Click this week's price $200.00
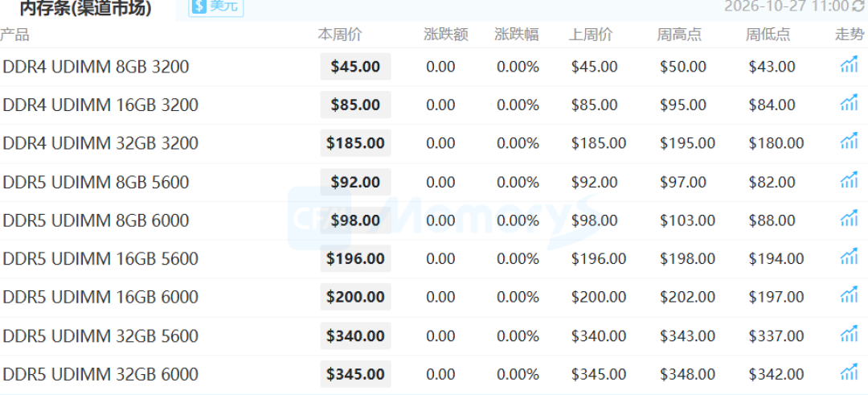 tap(355, 297)
